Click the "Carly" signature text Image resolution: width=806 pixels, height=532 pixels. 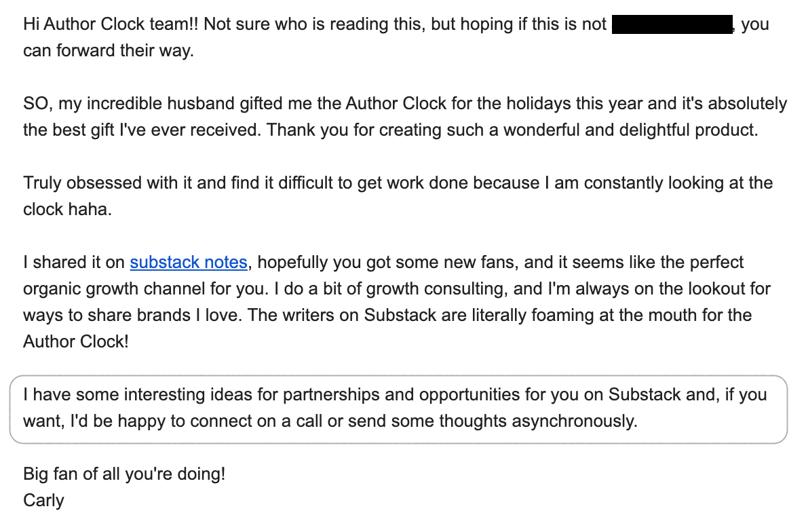point(43,500)
